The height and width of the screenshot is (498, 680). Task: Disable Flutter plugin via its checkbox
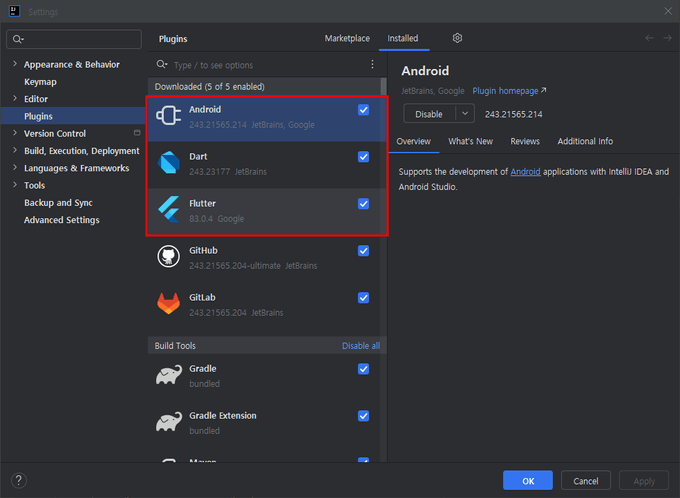[363, 204]
